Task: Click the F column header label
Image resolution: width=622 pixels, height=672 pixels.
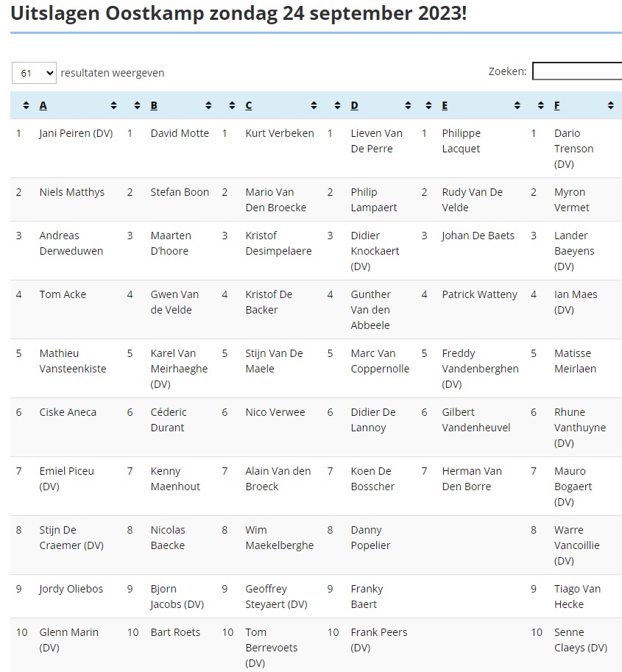Action: [556, 105]
